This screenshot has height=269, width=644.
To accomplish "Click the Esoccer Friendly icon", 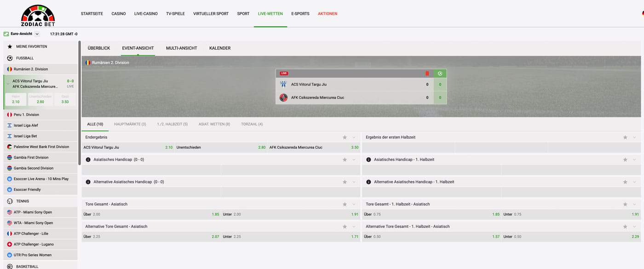I will pos(10,189).
